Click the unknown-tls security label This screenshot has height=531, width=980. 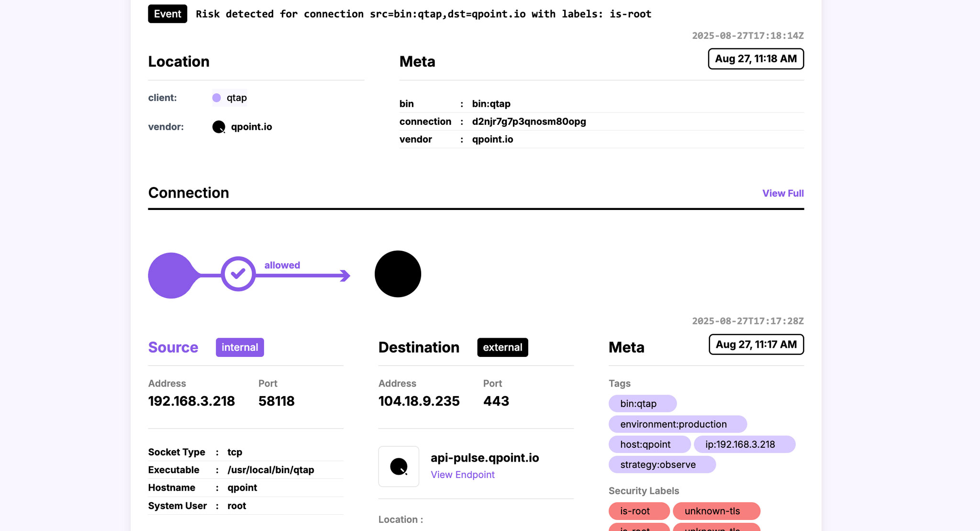[716, 511]
